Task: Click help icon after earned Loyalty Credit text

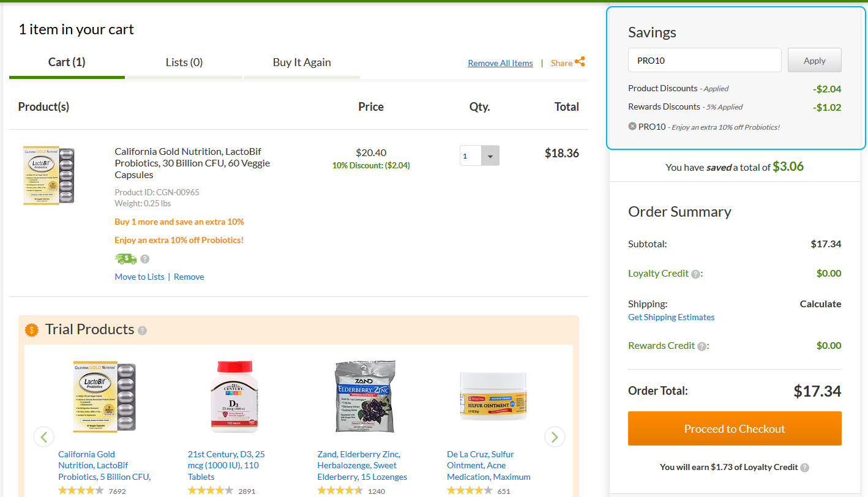Action: tap(805, 468)
